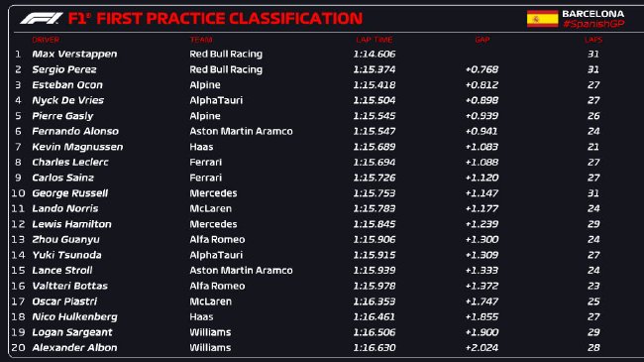The image size is (644, 362).
Task: Open the #SpanishGP hashtag
Action: tap(593, 24)
